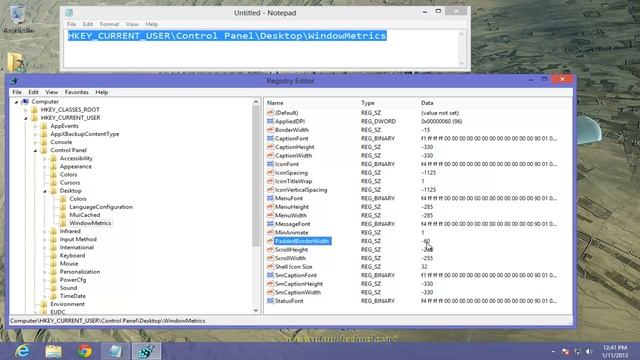Click the CaptionFont binary value icon

click(270, 138)
